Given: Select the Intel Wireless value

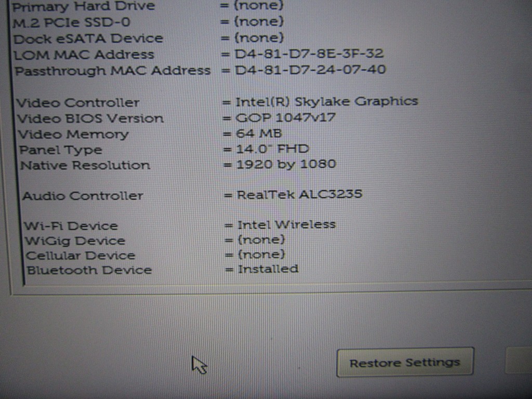Looking at the screenshot, I should click(286, 224).
